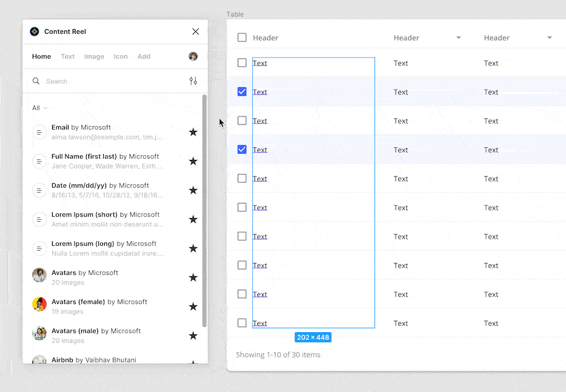Uncheck the second table row checkbox
This screenshot has width=566, height=392.
pos(242,91)
